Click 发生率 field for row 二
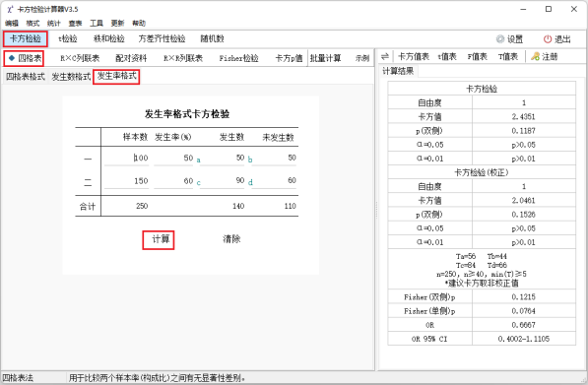 tap(174, 181)
